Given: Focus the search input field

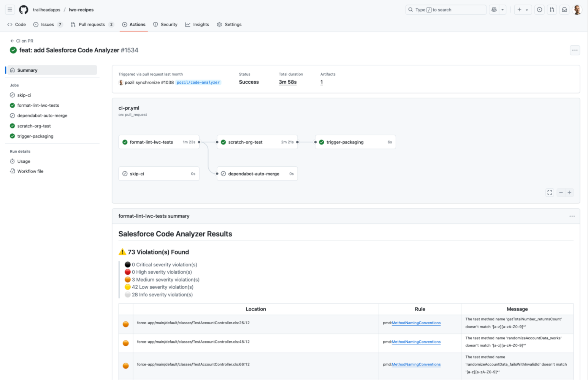Looking at the screenshot, I should 446,9.
